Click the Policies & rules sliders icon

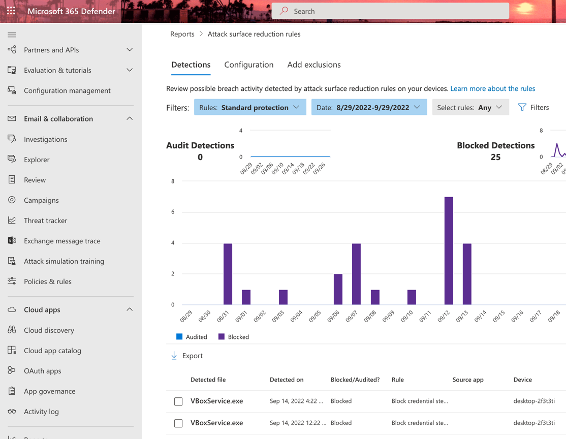coord(12,281)
